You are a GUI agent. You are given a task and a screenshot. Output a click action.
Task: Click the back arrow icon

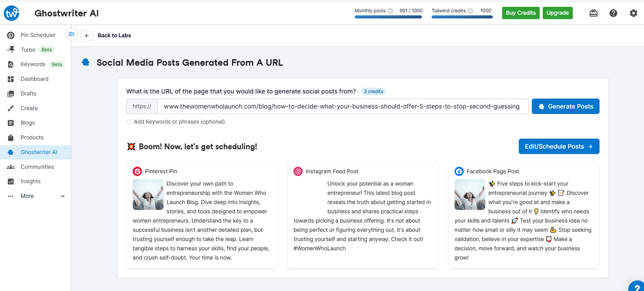87,36
